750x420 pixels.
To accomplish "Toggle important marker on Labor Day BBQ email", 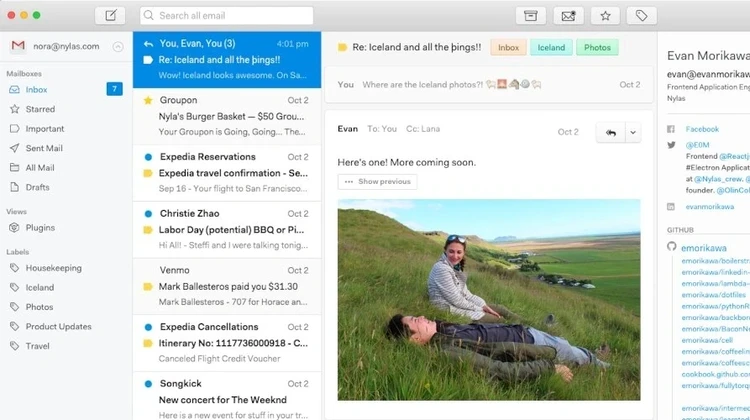I will pos(148,230).
